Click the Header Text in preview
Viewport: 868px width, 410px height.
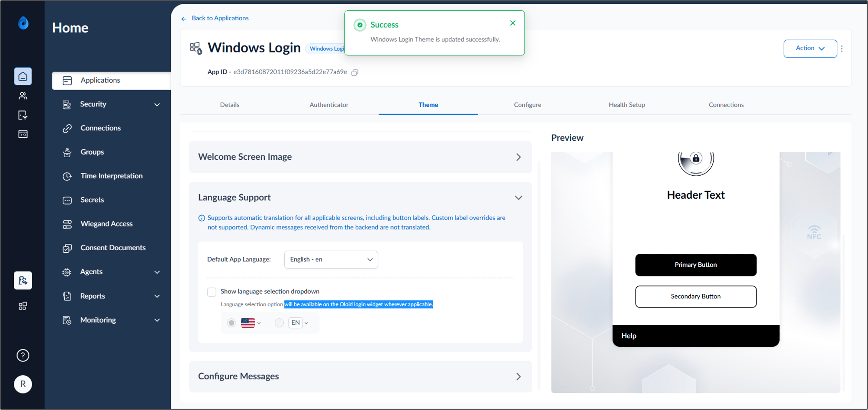(696, 195)
